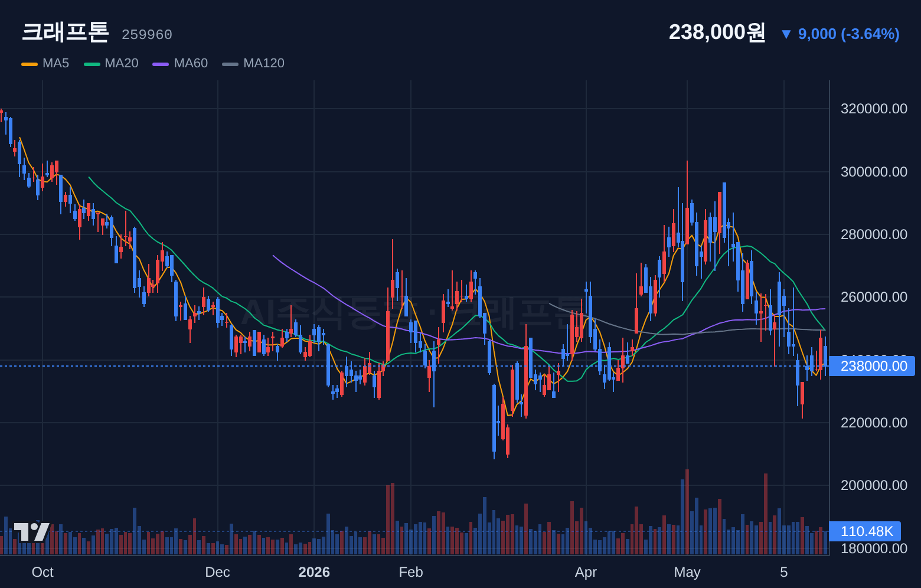Click the gray MA120 legend color line

click(230, 64)
